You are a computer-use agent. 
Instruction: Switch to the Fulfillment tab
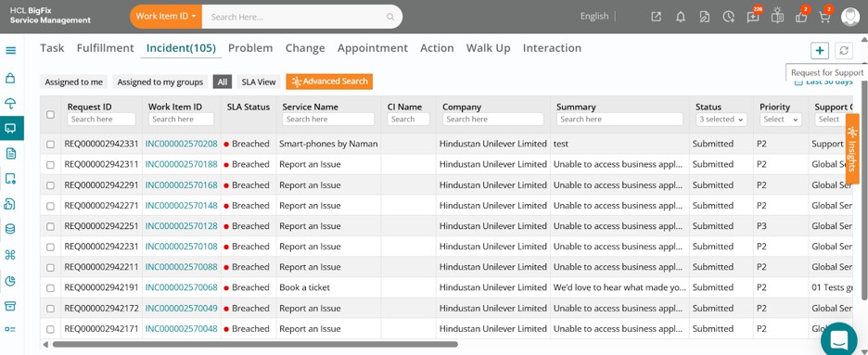tap(105, 48)
